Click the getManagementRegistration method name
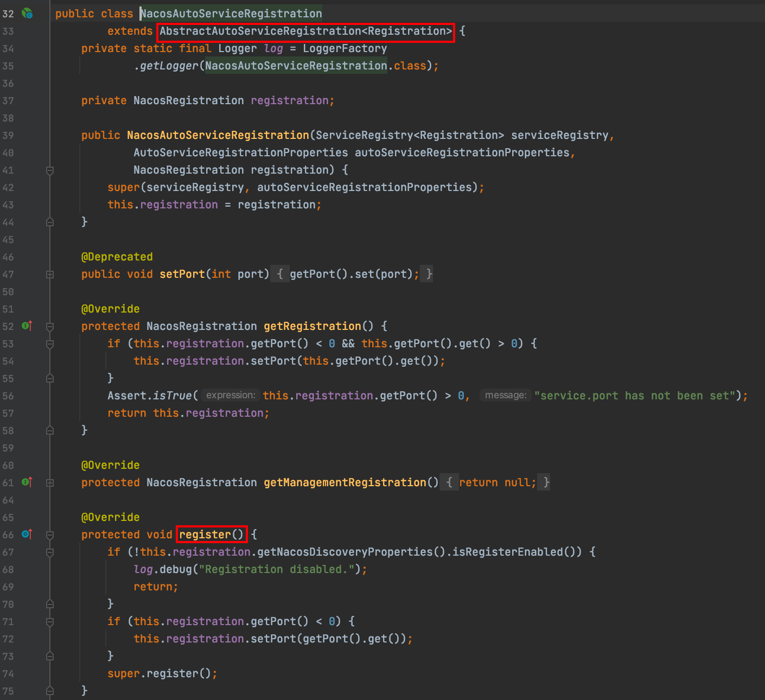Viewport: 765px width, 700px height. point(345,482)
